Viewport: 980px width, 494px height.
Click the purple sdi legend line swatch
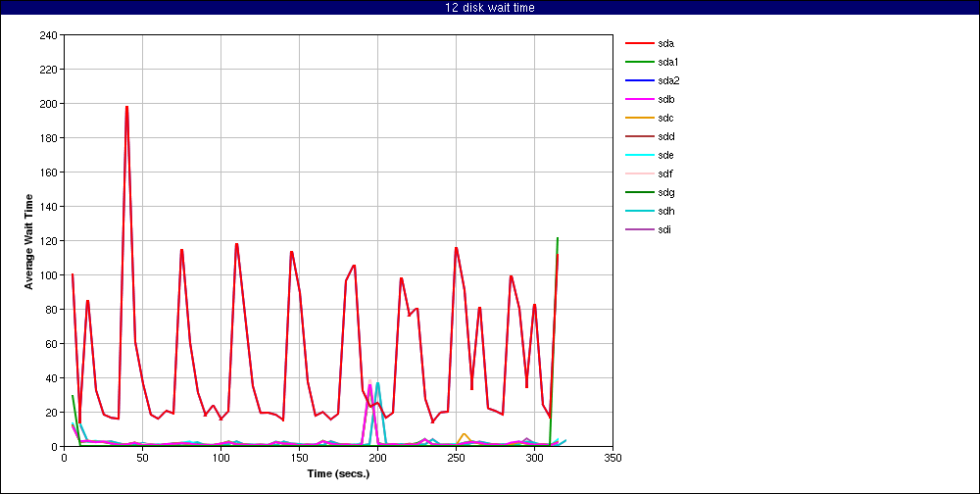point(639,229)
